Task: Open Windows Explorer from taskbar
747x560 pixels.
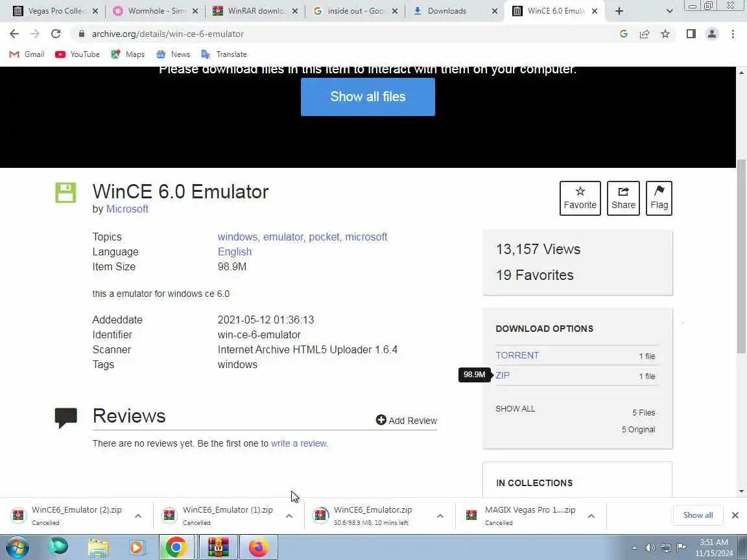Action: (x=98, y=548)
